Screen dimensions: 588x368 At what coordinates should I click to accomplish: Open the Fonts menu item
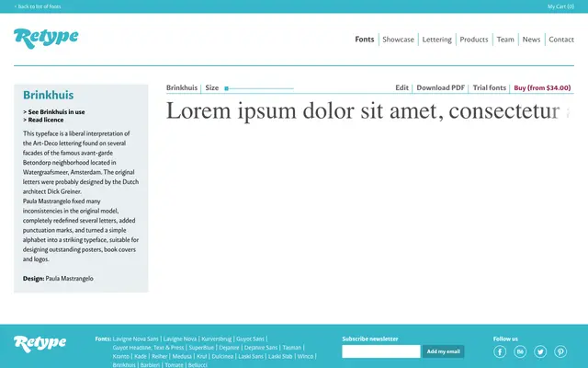[365, 40]
